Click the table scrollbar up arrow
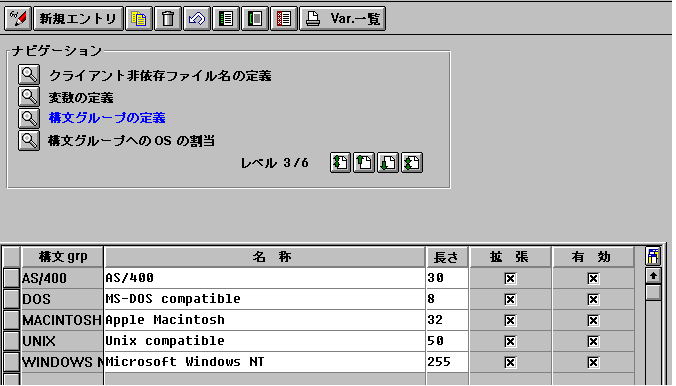This screenshot has height=386, width=676. [x=653, y=275]
